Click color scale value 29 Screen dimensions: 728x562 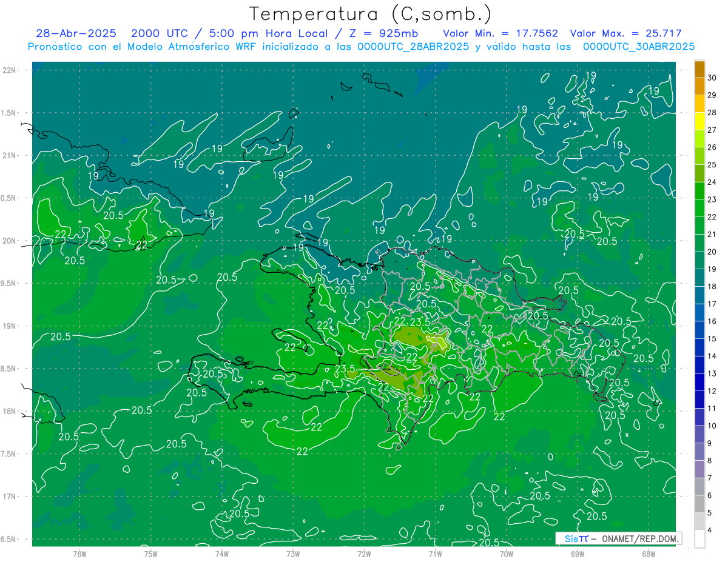pyautogui.click(x=712, y=95)
